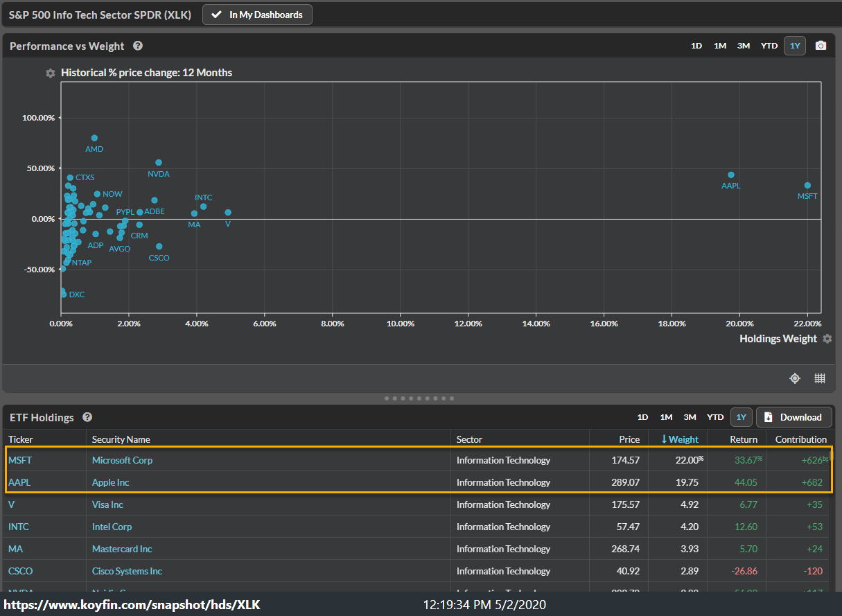Open the Performance vs Weight help icon
842x616 pixels.
coord(138,46)
